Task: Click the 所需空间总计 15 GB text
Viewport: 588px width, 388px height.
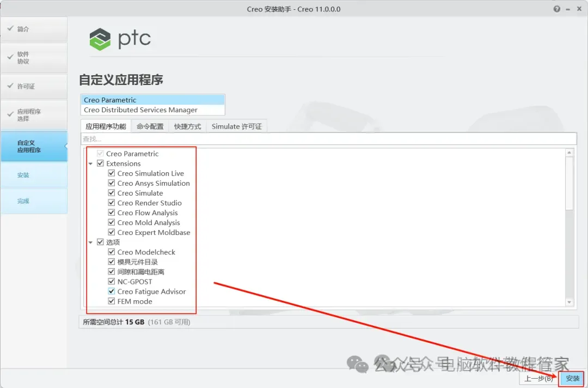Action: [114, 322]
